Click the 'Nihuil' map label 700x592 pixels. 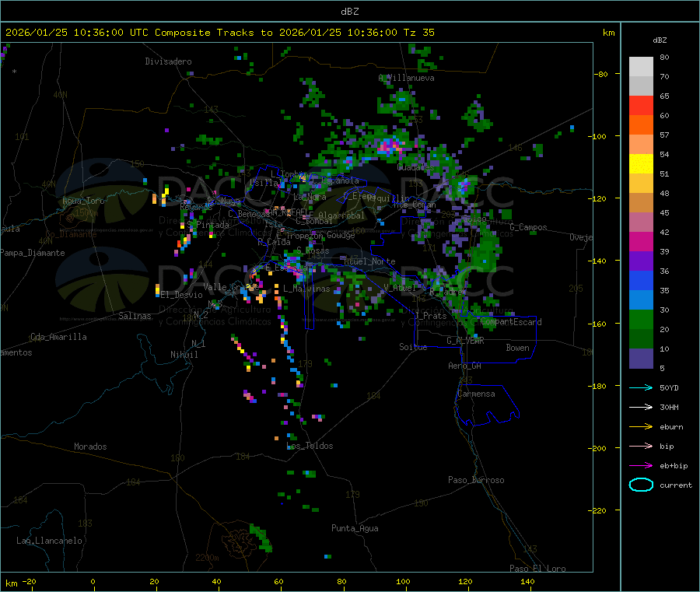(x=184, y=355)
